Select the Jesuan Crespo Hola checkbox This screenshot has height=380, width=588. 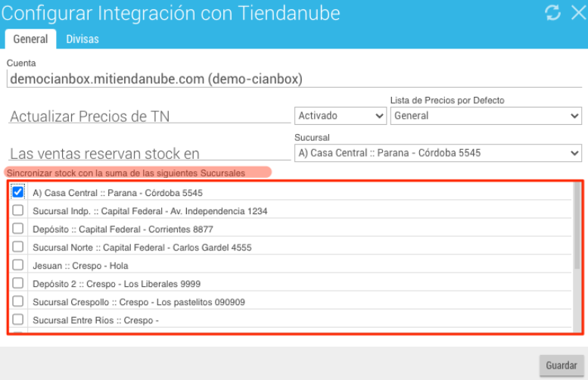coord(17,265)
